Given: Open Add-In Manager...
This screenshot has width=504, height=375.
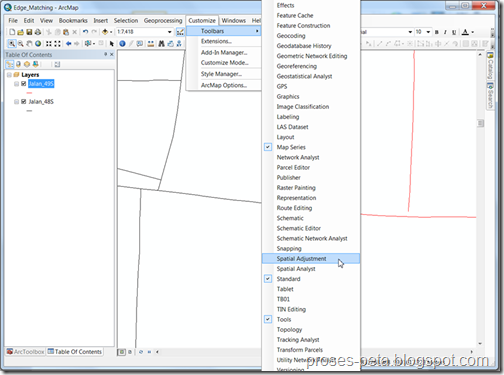Looking at the screenshot, I should pos(223,53).
